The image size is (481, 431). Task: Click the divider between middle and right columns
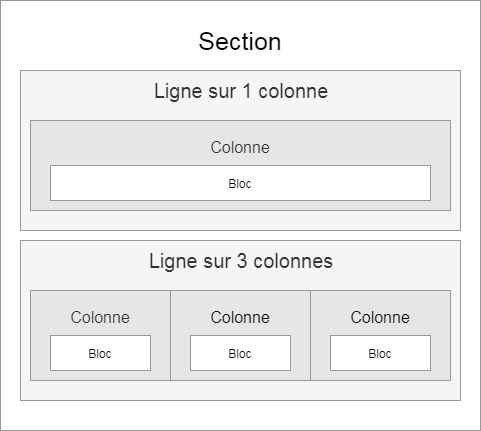point(310,335)
